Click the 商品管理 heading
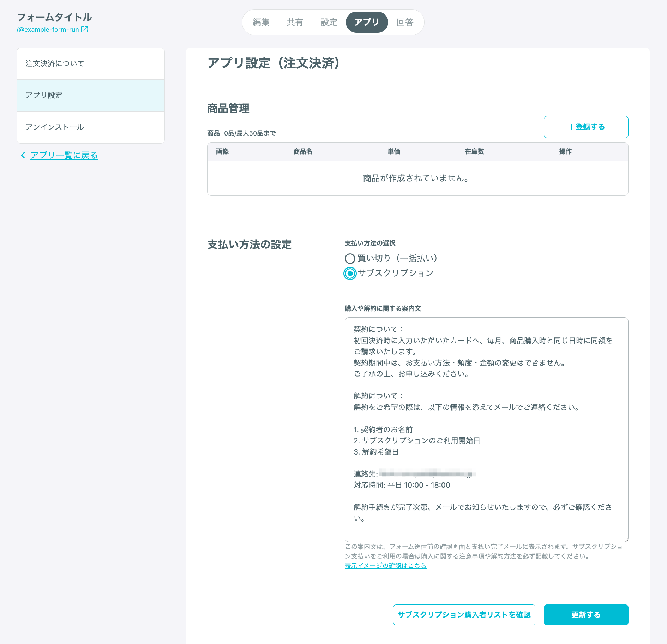Screen dimensions: 667x644 pos(228,108)
